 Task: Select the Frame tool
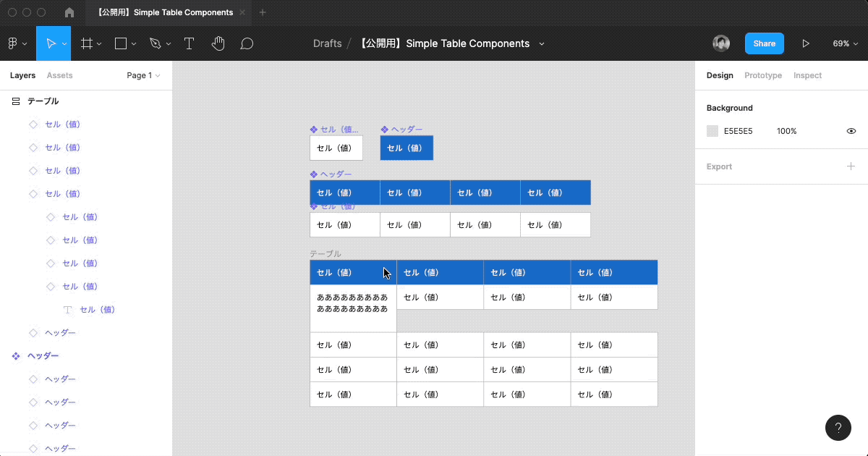coord(87,43)
